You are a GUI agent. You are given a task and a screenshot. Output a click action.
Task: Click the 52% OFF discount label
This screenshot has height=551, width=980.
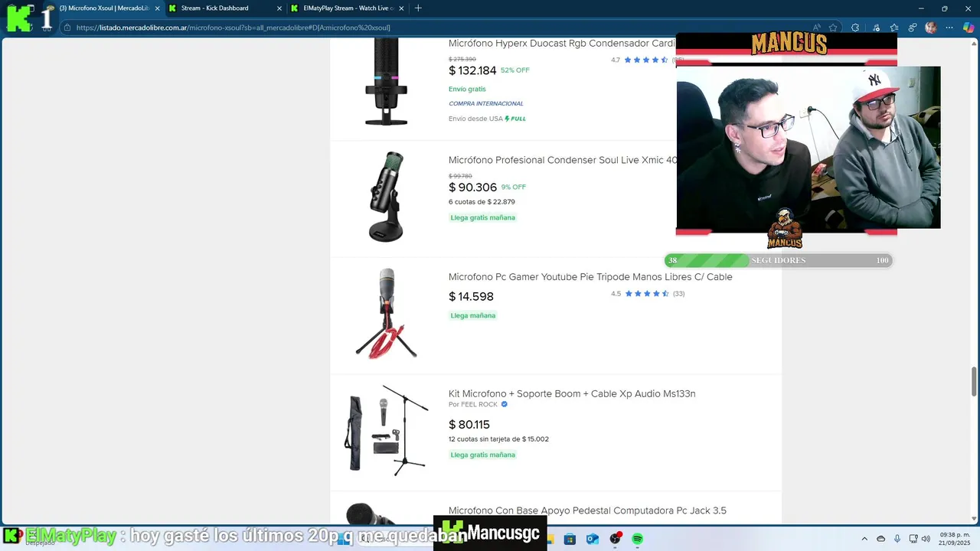pos(515,70)
